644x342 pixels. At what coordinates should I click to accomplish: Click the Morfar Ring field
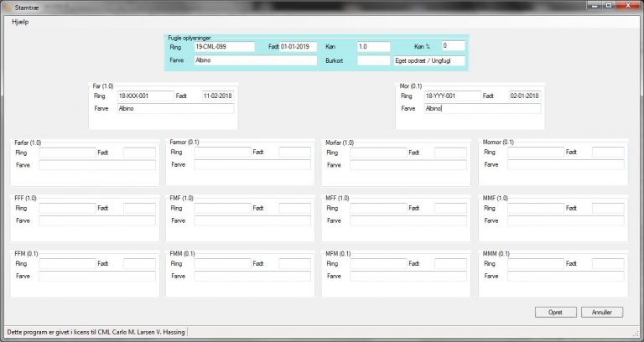pyautogui.click(x=379, y=153)
